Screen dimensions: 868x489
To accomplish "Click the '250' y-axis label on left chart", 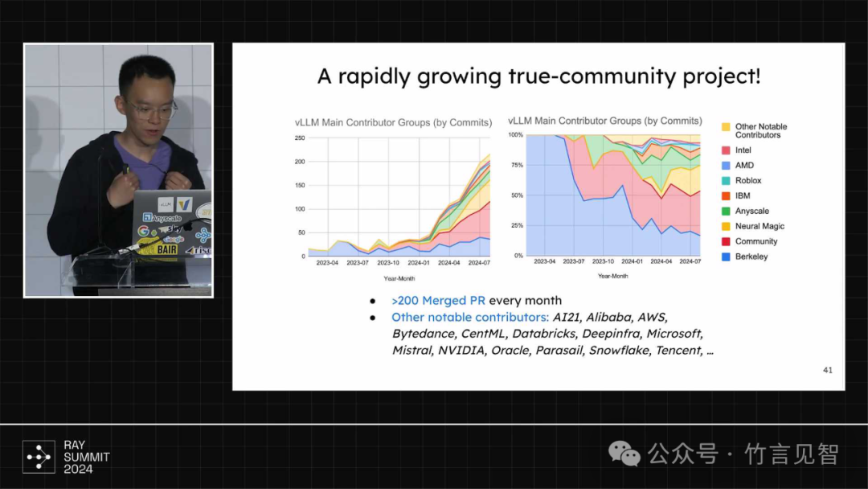I will (300, 138).
